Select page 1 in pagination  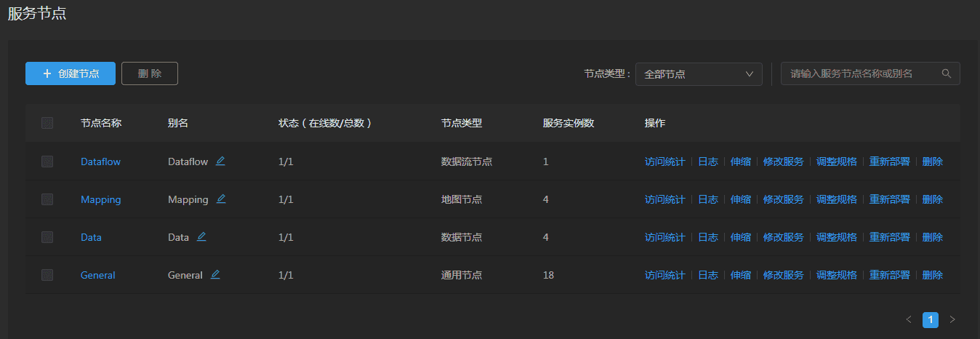coord(930,319)
